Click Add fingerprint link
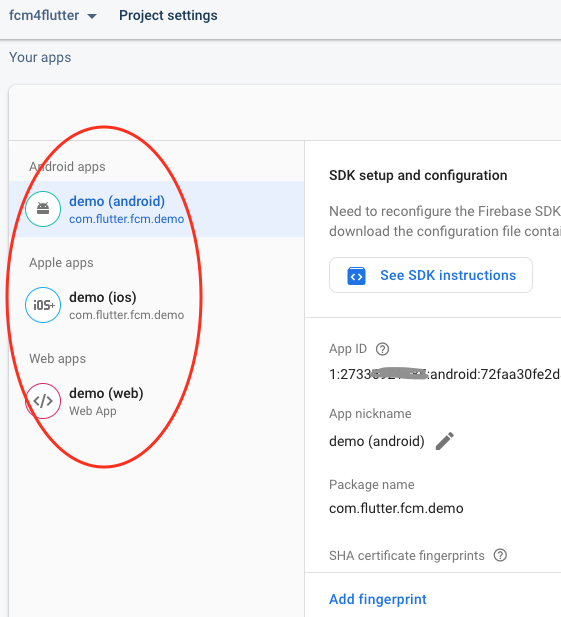Image resolution: width=561 pixels, height=617 pixels. [378, 599]
